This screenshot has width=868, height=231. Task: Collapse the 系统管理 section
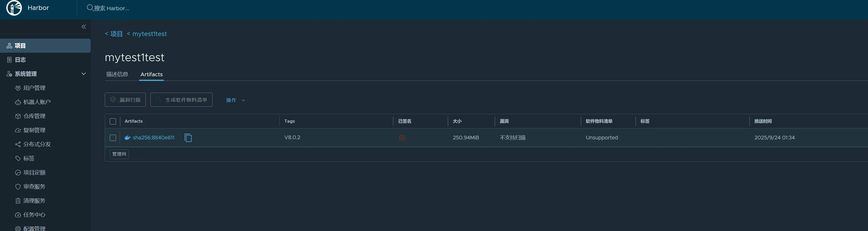(x=83, y=74)
